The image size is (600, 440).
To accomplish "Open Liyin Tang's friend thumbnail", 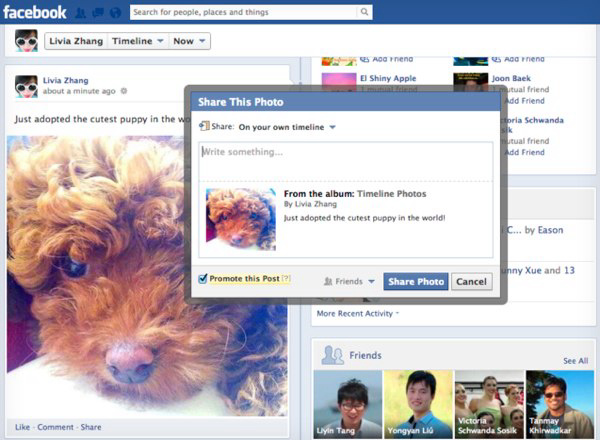I will pos(348,404).
